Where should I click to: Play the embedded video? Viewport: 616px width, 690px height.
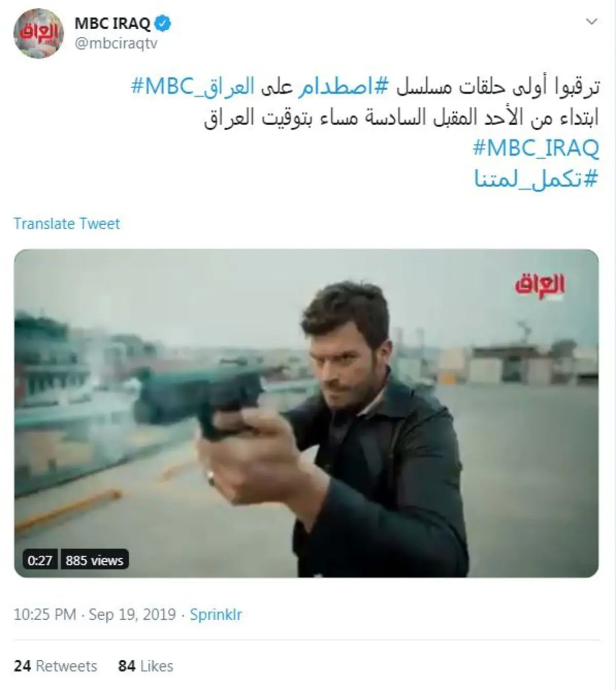306,413
